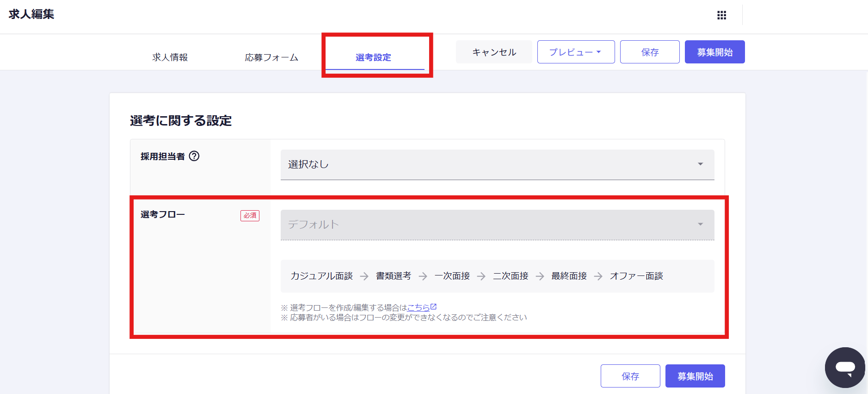868x394 pixels.
Task: Click the 選考に関する設定 heading
Action: pos(181,121)
